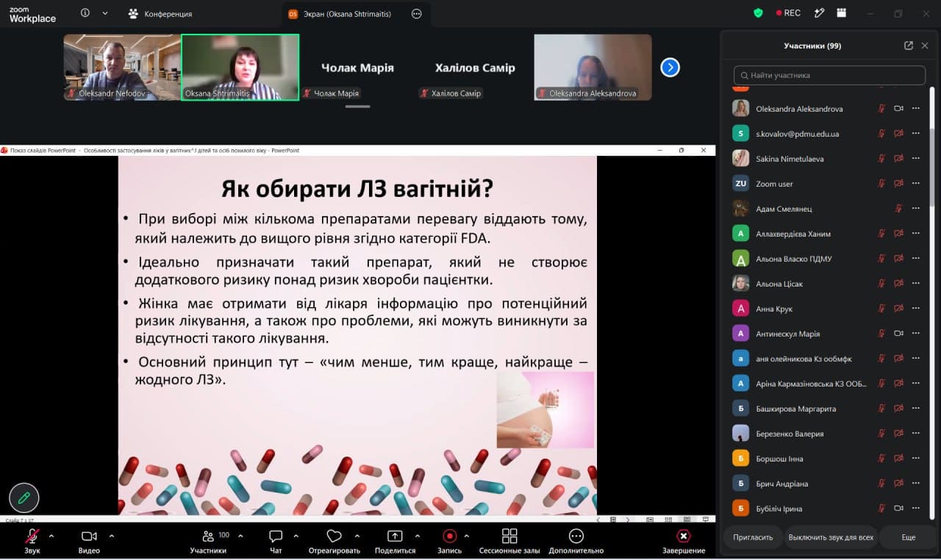Image resolution: width=941 pixels, height=560 pixels.
Task: Show next video thumbnails with blue arrow
Action: point(670,68)
